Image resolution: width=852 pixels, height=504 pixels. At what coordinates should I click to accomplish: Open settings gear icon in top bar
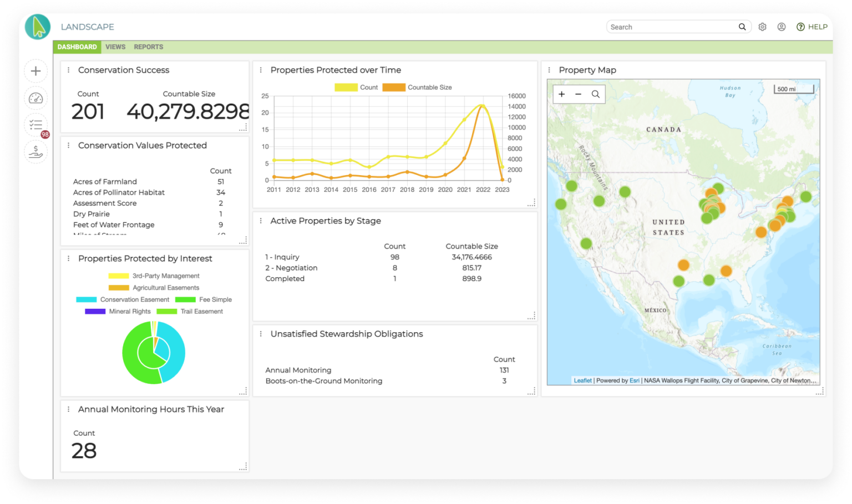[x=763, y=27]
